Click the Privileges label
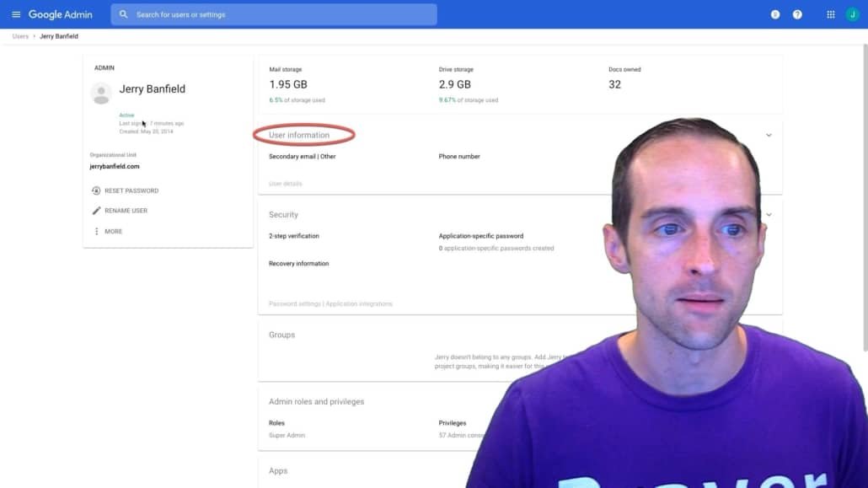This screenshot has height=488, width=868. 453,422
